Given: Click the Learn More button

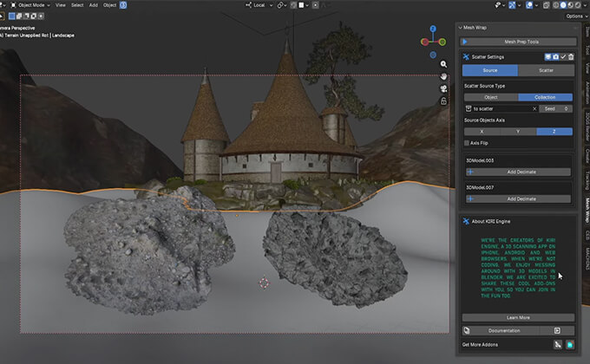Looking at the screenshot, I should [518, 318].
